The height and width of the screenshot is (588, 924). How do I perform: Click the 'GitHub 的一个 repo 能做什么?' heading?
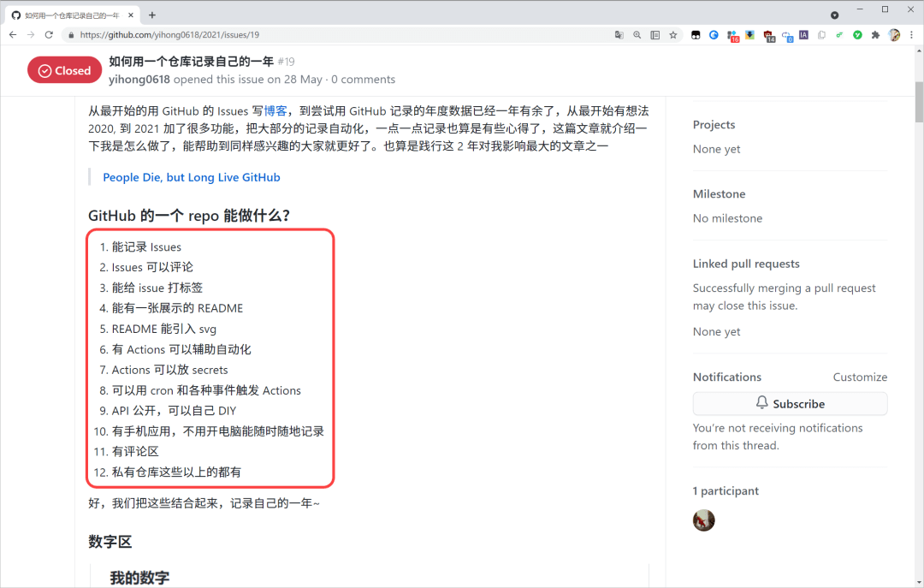pyautogui.click(x=189, y=216)
